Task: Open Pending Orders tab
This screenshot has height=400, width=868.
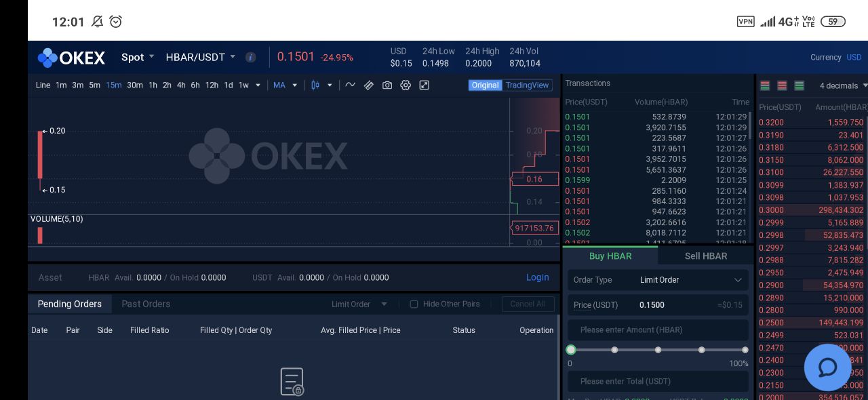Action: (70, 304)
